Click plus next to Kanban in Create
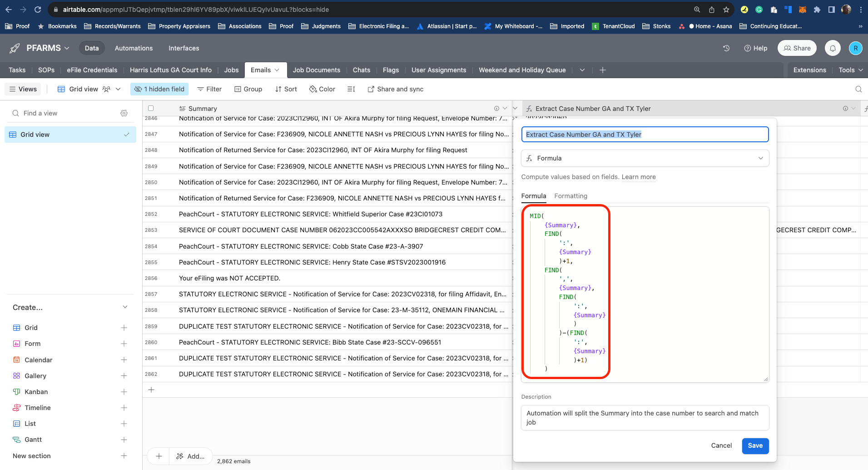Screen dimensions: 868x470 [124, 392]
